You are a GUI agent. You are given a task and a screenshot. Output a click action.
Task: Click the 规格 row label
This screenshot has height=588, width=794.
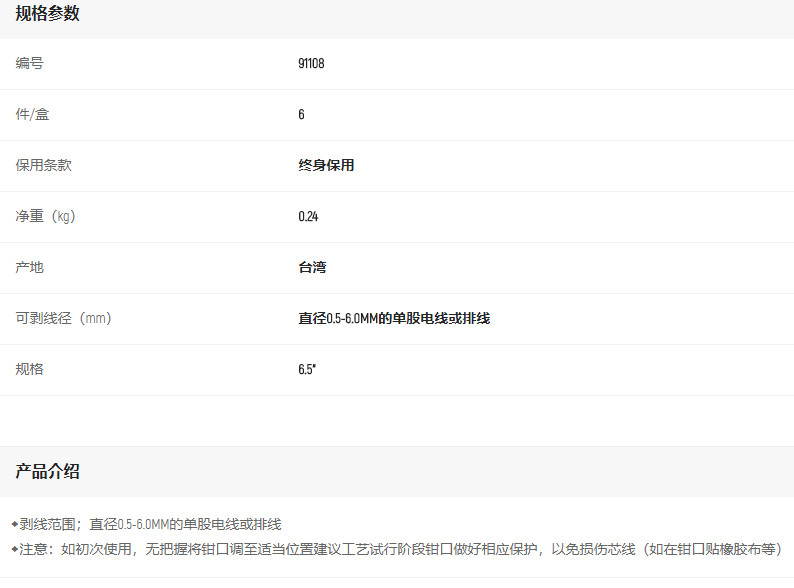point(30,369)
